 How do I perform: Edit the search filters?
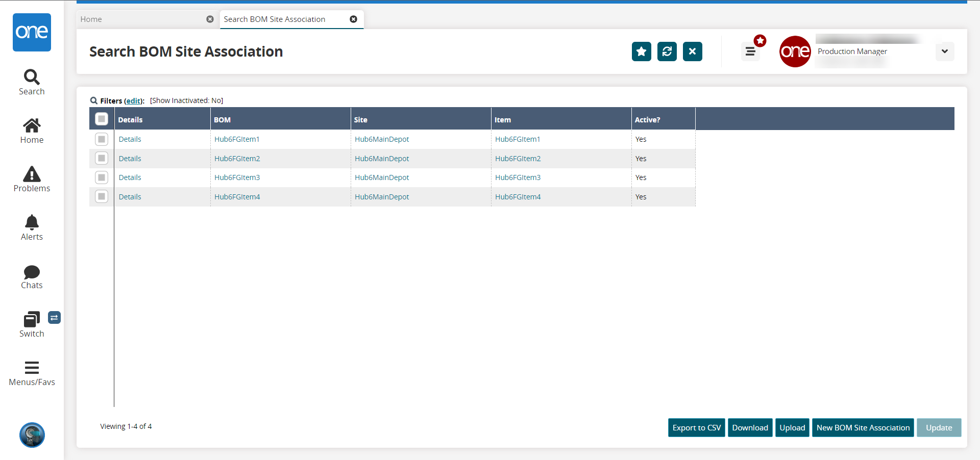tap(134, 101)
